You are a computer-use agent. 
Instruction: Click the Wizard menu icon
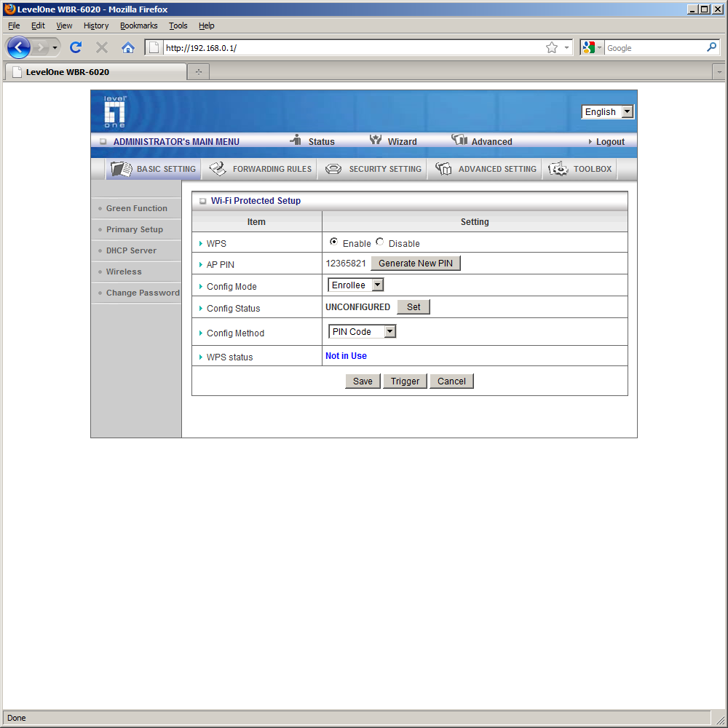pyautogui.click(x=376, y=140)
